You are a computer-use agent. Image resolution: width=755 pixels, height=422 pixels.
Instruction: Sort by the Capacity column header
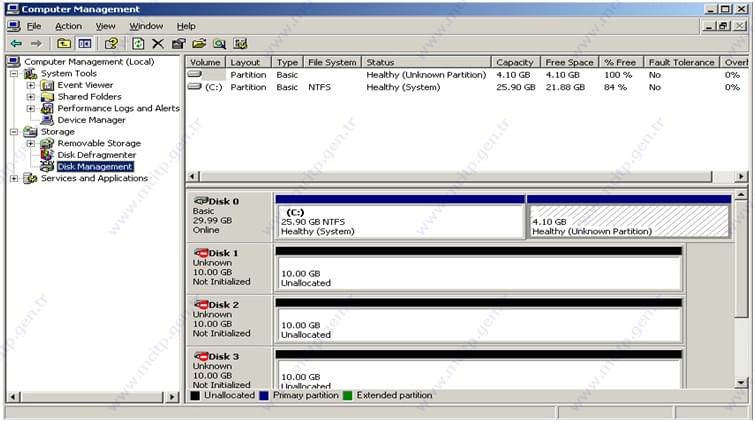(514, 62)
